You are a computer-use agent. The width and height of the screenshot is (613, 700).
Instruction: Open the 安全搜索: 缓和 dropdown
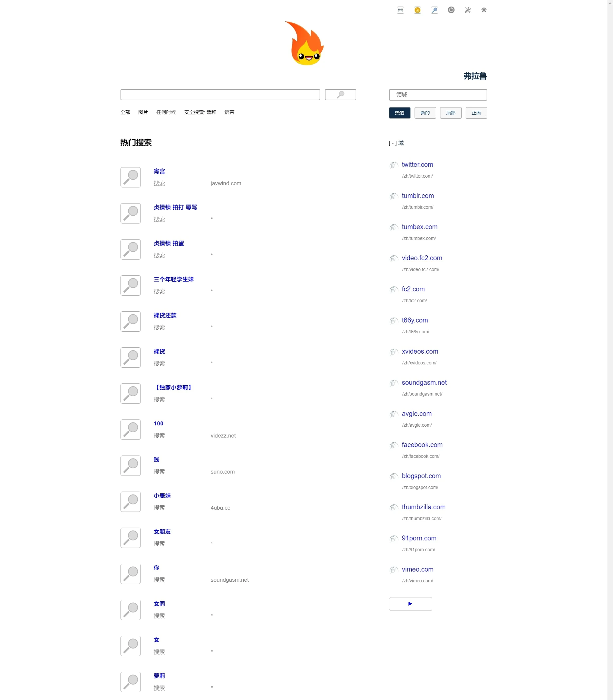[200, 112]
